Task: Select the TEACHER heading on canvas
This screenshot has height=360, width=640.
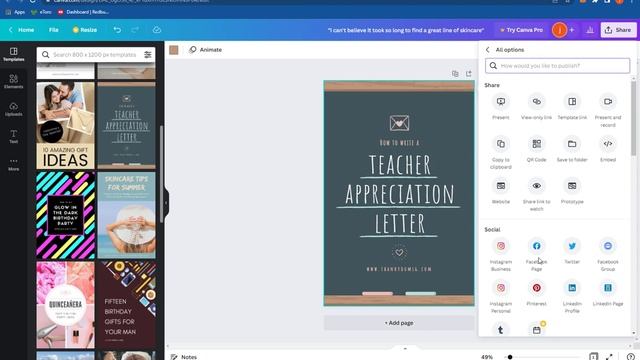Action: coord(400,165)
